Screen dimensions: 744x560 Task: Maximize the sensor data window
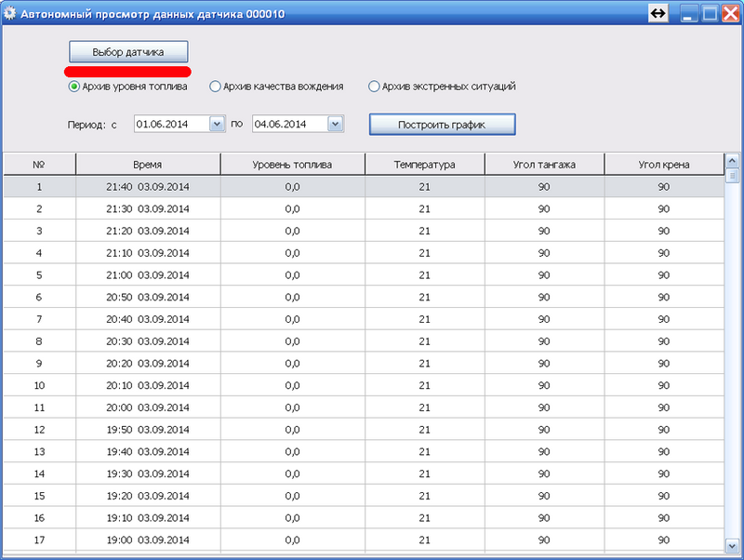[710, 13]
